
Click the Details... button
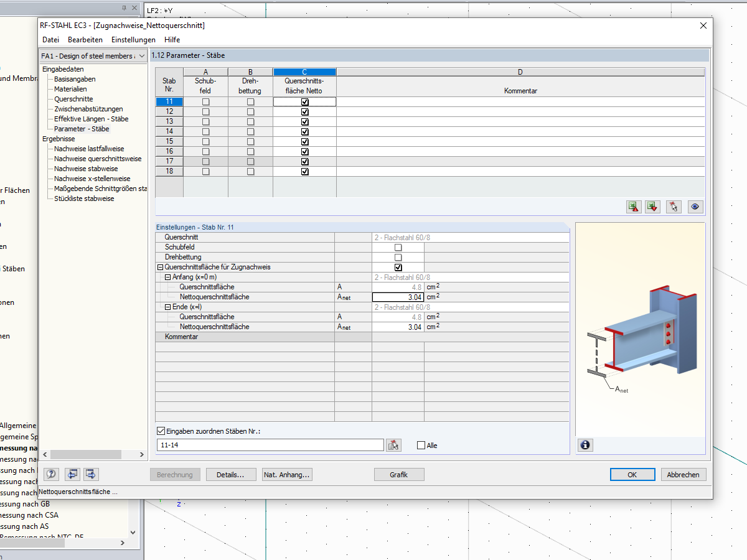(x=230, y=475)
